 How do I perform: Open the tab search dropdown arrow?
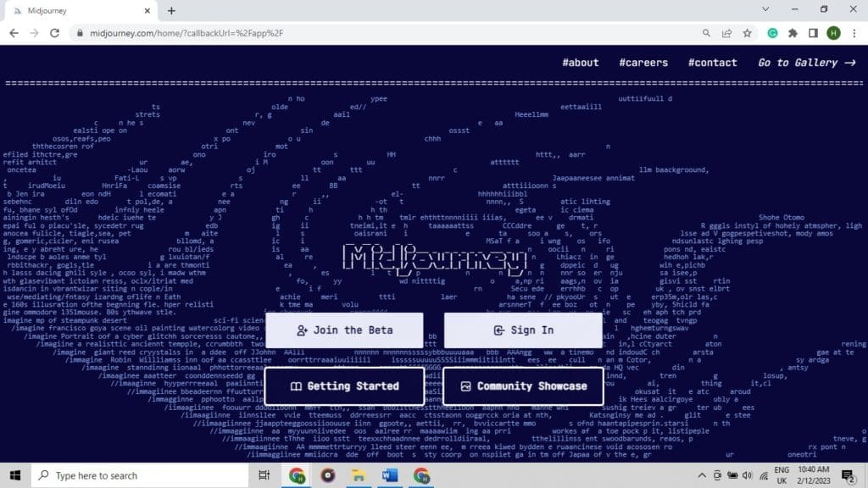765,9
